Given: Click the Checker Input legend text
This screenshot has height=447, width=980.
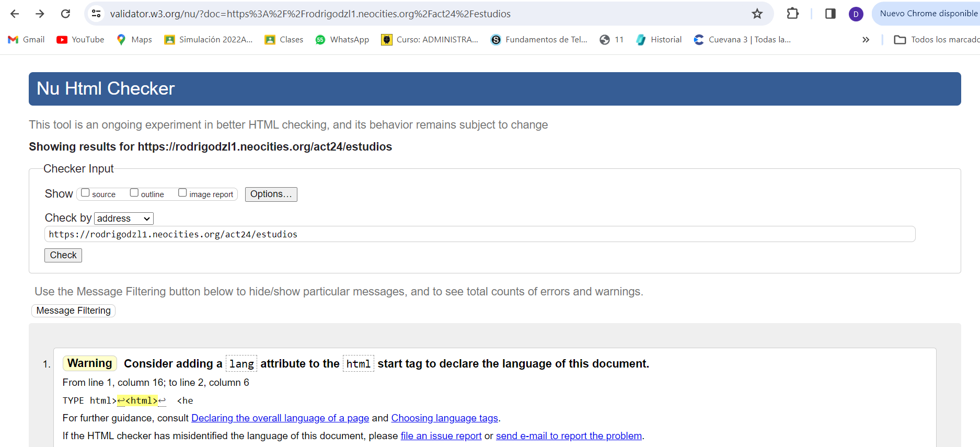Looking at the screenshot, I should [x=78, y=169].
